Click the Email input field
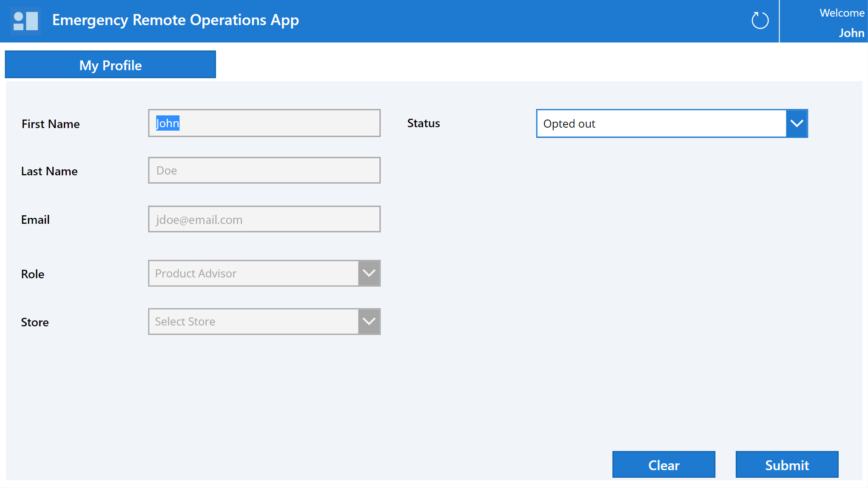The height and width of the screenshot is (488, 868). [x=264, y=219]
